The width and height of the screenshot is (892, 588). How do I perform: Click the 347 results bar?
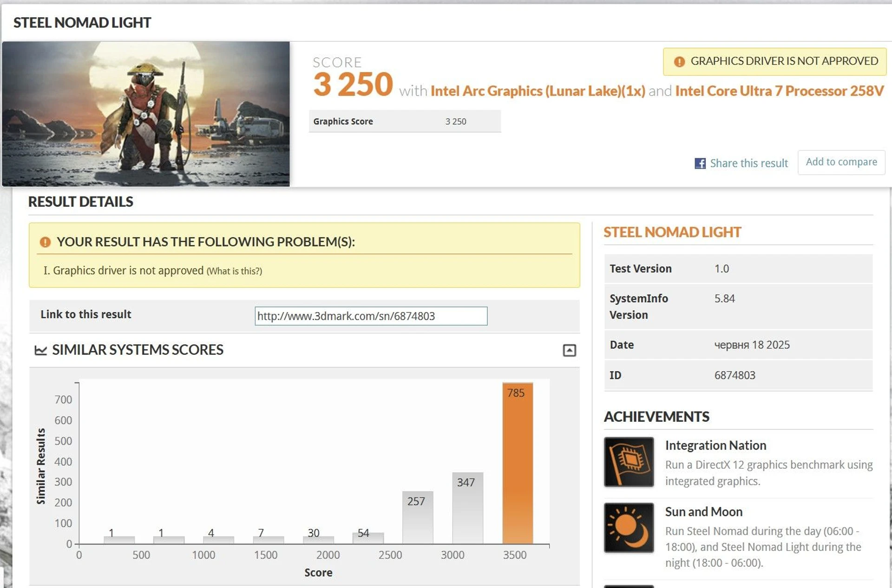467,508
